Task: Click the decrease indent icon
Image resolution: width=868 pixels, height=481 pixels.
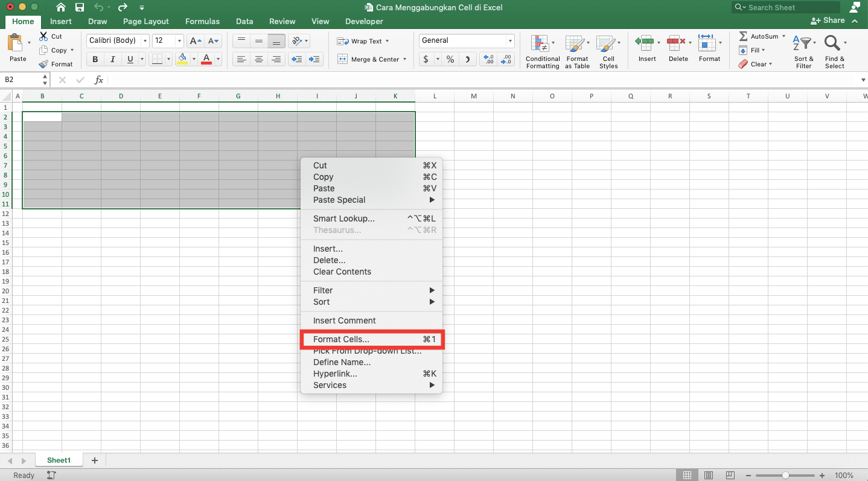Action: (x=296, y=59)
